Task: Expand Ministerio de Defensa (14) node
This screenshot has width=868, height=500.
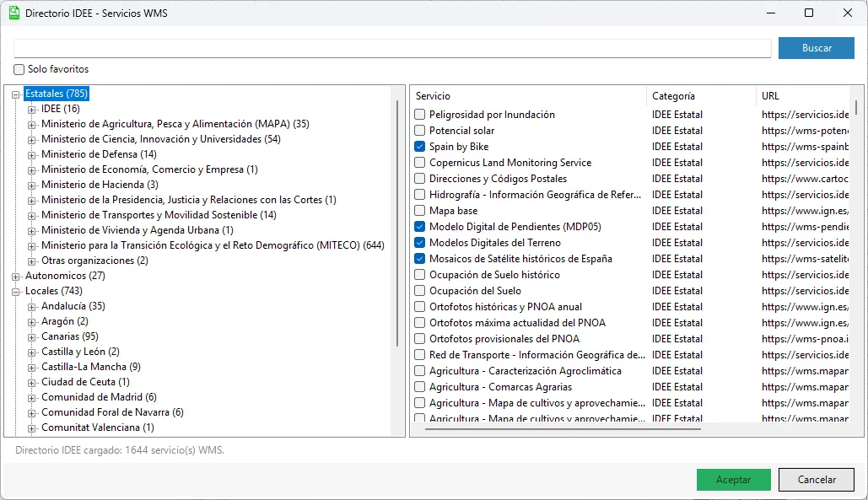Action: pyautogui.click(x=31, y=155)
